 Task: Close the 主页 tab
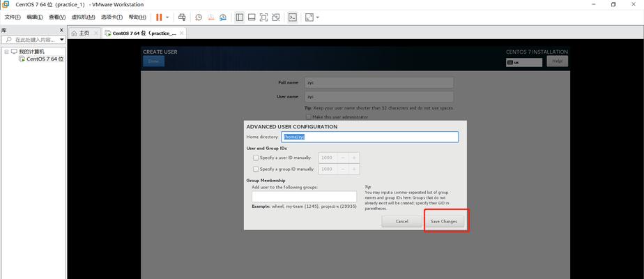95,33
